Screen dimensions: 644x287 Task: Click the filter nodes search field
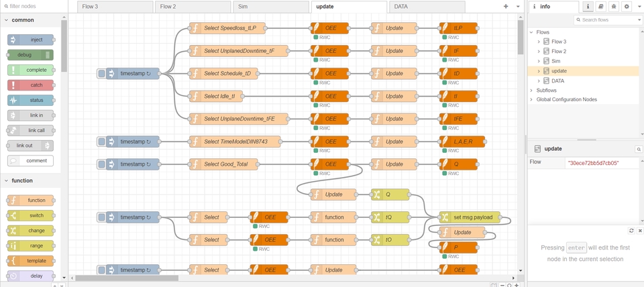(34, 7)
